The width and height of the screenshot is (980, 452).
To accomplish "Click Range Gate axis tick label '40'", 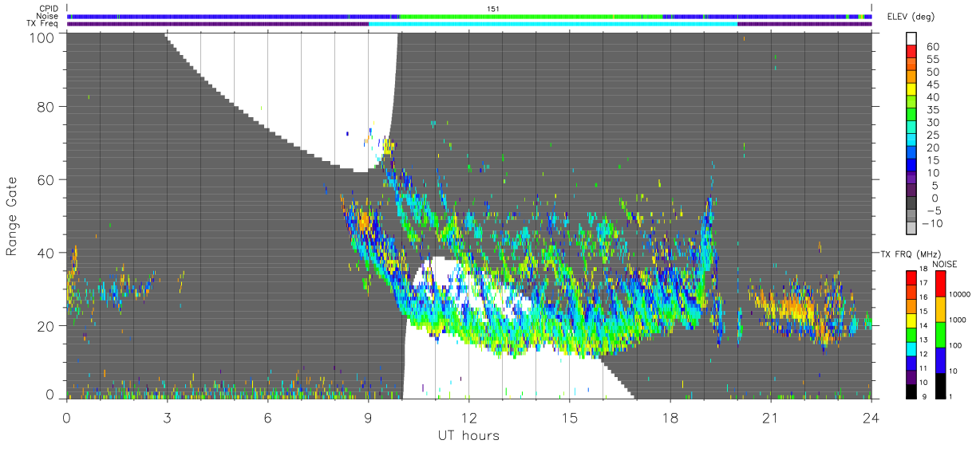I will [45, 253].
